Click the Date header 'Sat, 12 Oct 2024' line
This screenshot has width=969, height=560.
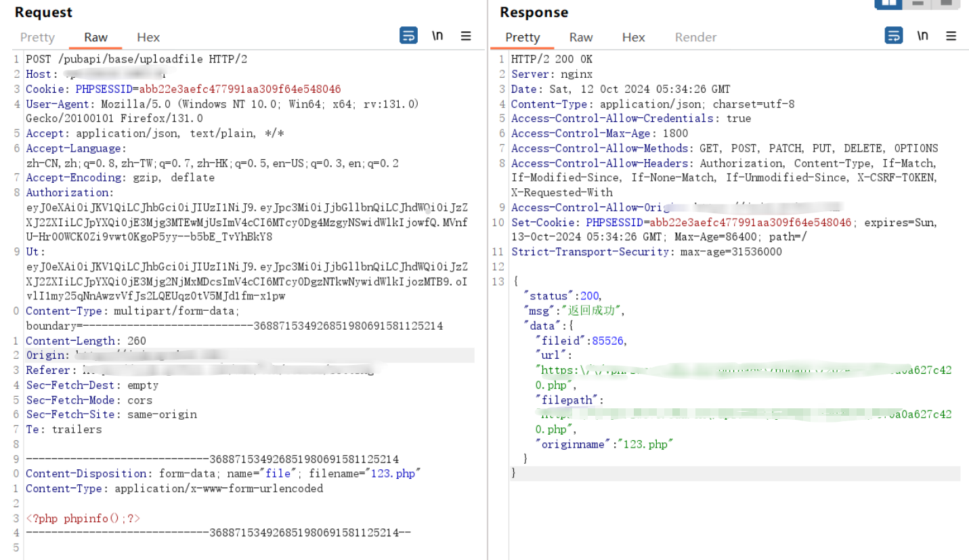(x=621, y=89)
